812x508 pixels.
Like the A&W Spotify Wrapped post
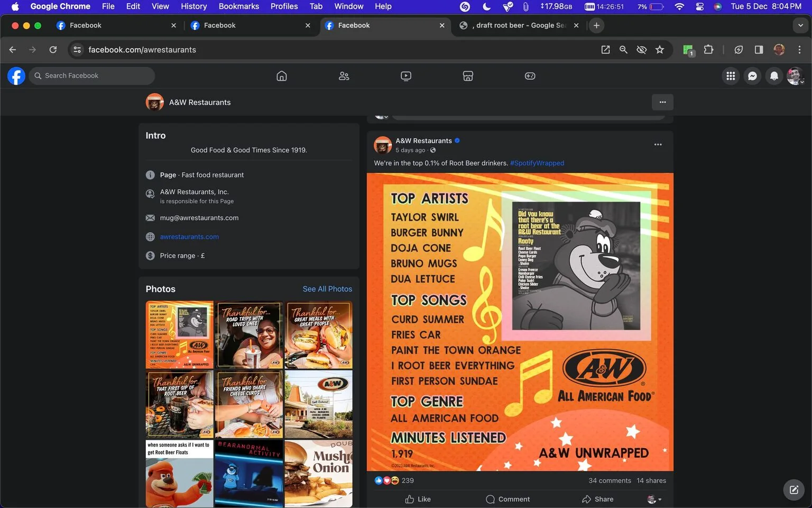tap(418, 499)
